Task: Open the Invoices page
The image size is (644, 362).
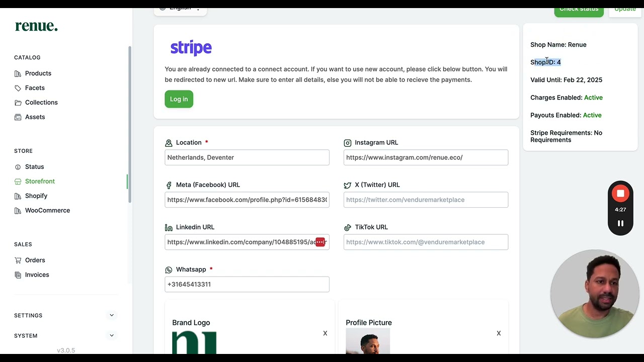Action: tap(37, 275)
